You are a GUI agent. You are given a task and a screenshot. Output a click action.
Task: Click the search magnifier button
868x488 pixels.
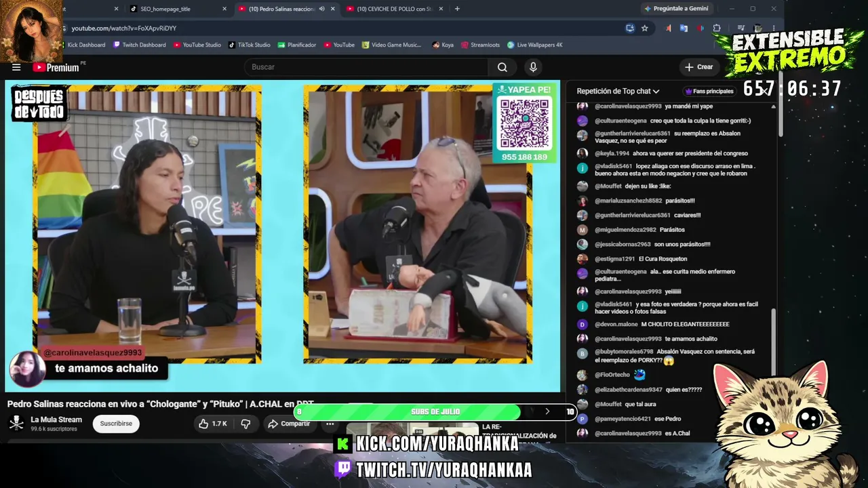(502, 67)
